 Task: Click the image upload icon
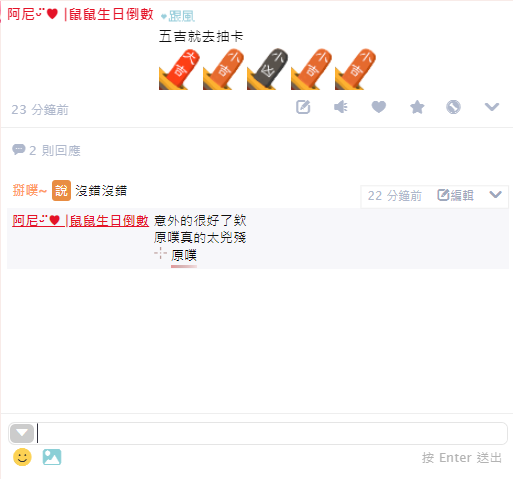click(52, 457)
